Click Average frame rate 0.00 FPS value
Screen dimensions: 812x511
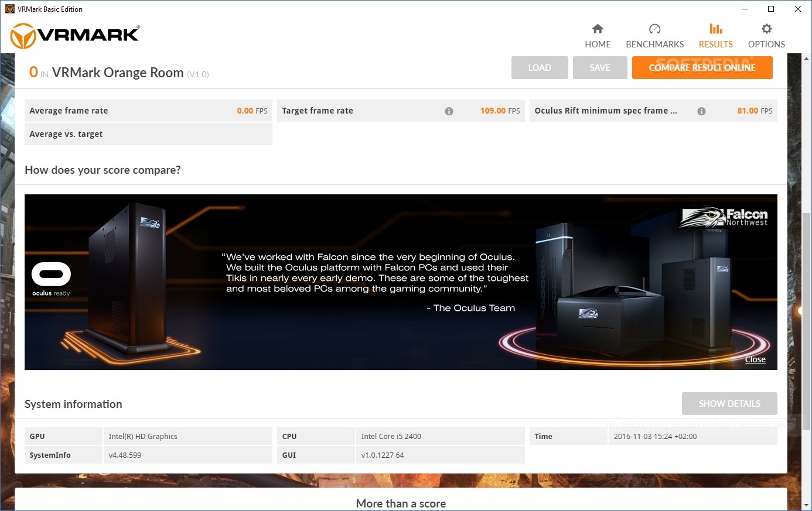click(252, 111)
